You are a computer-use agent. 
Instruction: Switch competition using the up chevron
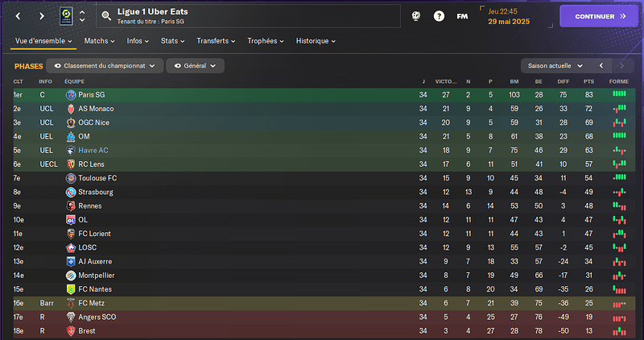[x=82, y=12]
